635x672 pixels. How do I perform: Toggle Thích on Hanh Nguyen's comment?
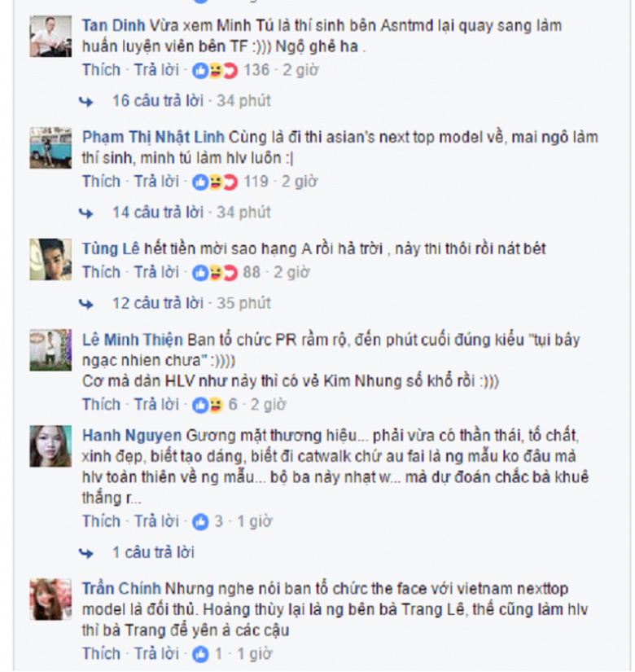point(102,521)
